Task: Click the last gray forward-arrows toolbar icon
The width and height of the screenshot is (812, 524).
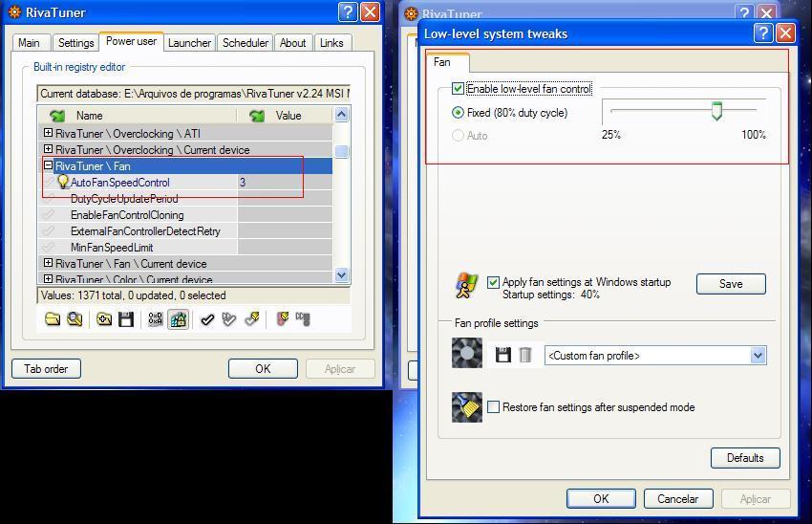Action: (303, 318)
